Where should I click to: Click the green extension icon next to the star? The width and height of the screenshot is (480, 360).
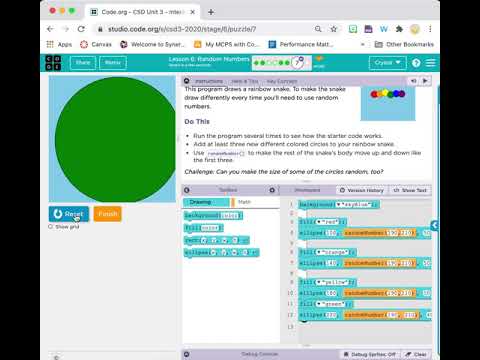(353, 29)
